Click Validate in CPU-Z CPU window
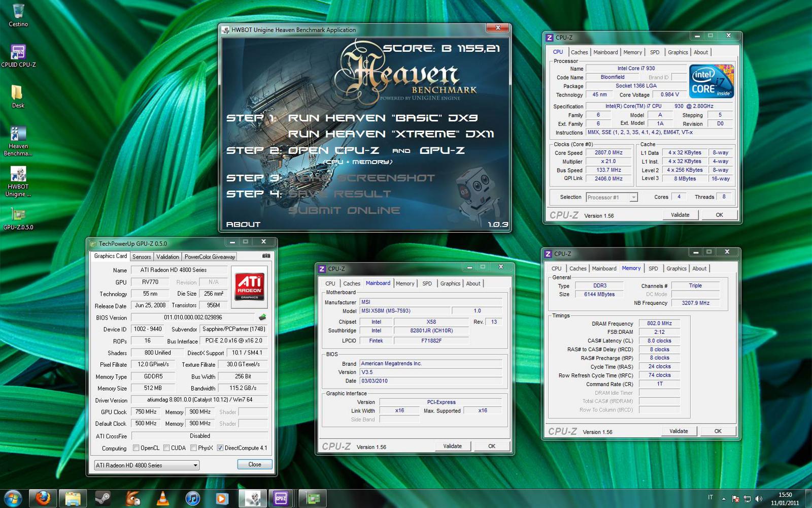The height and width of the screenshot is (508, 812). 680,215
